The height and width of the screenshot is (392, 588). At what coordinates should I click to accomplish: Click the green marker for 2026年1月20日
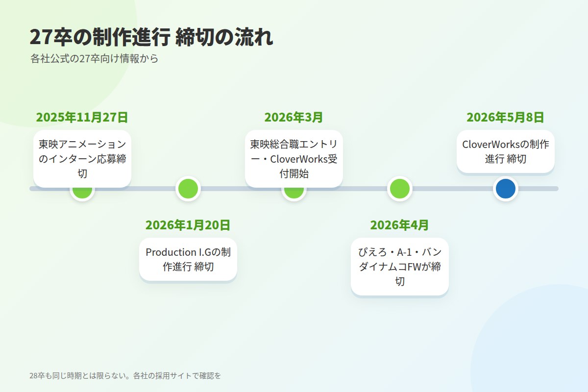tap(188, 189)
